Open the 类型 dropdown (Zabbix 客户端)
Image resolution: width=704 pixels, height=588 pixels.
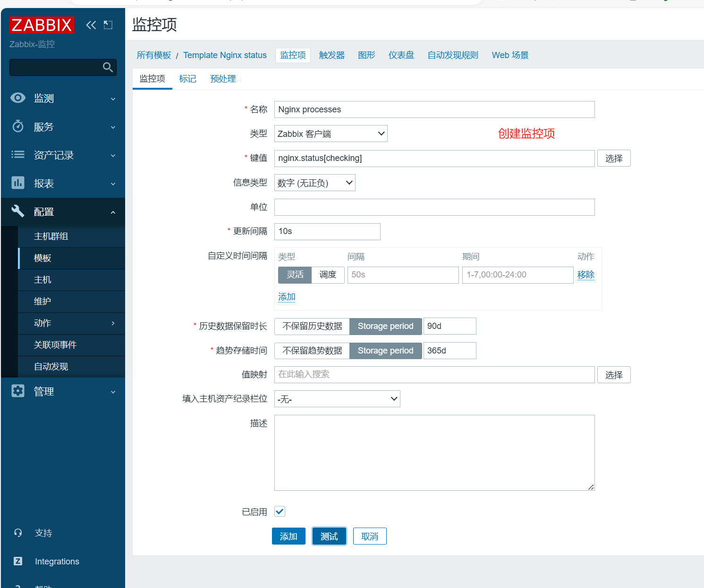[x=331, y=134]
